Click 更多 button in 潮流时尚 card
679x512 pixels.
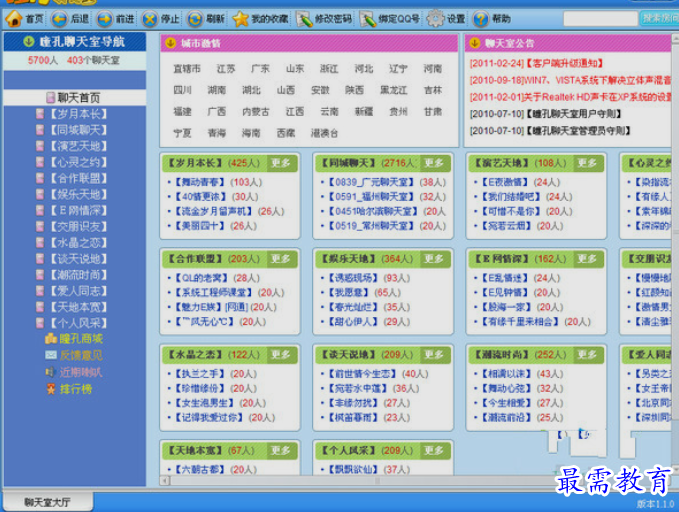point(587,354)
